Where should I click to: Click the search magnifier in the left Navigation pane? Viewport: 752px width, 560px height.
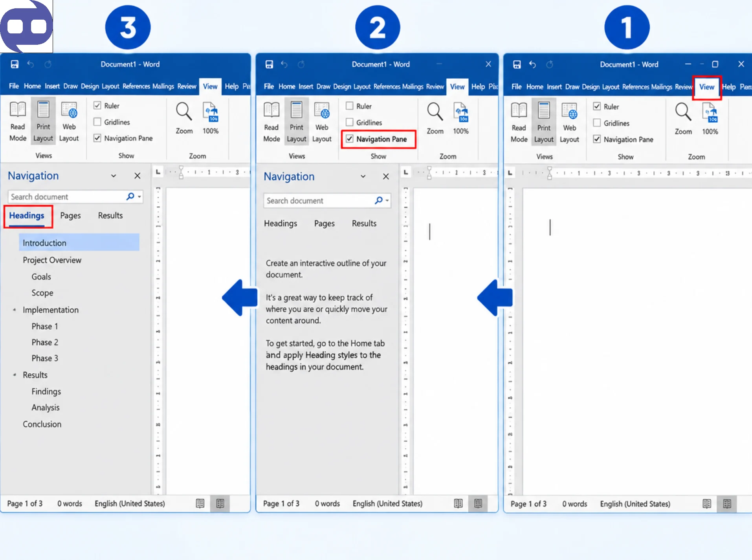[x=130, y=196]
